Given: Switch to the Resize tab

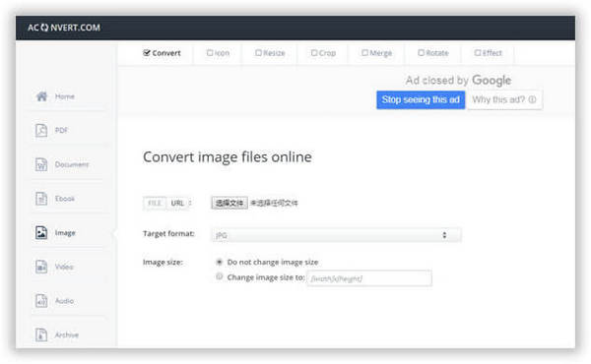Looking at the screenshot, I should pyautogui.click(x=270, y=53).
